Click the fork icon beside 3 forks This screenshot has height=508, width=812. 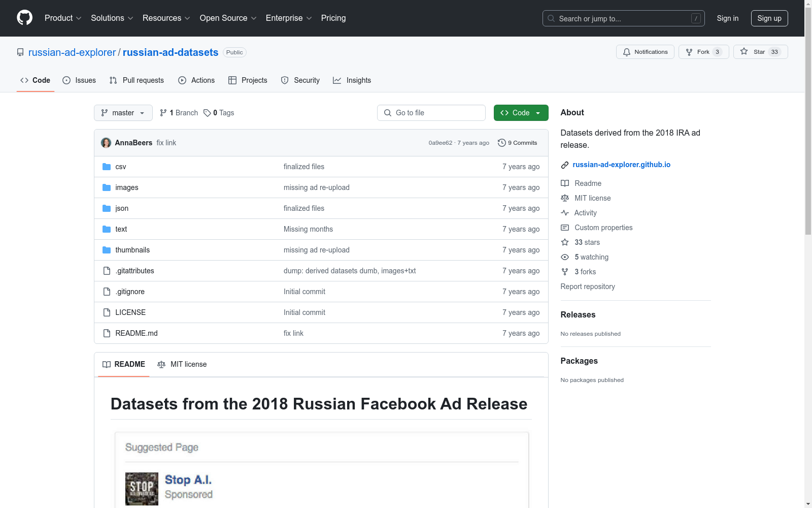point(565,272)
